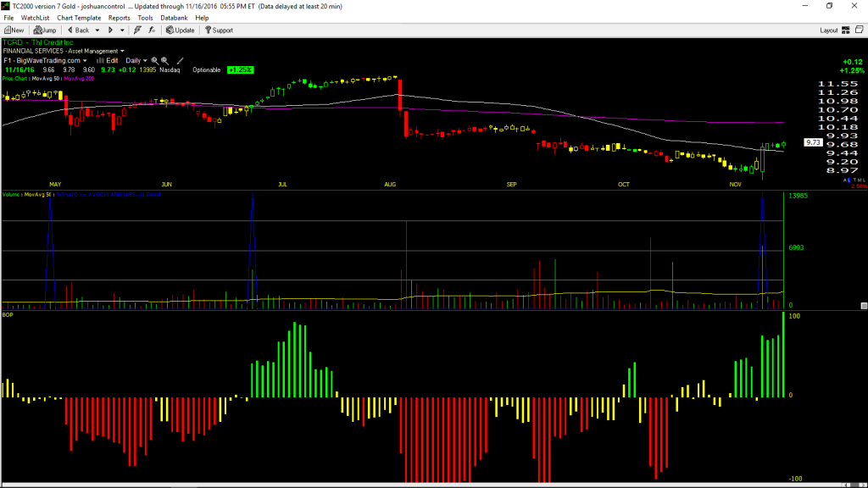Open the Databank menu
The width and height of the screenshot is (868, 488).
[174, 18]
